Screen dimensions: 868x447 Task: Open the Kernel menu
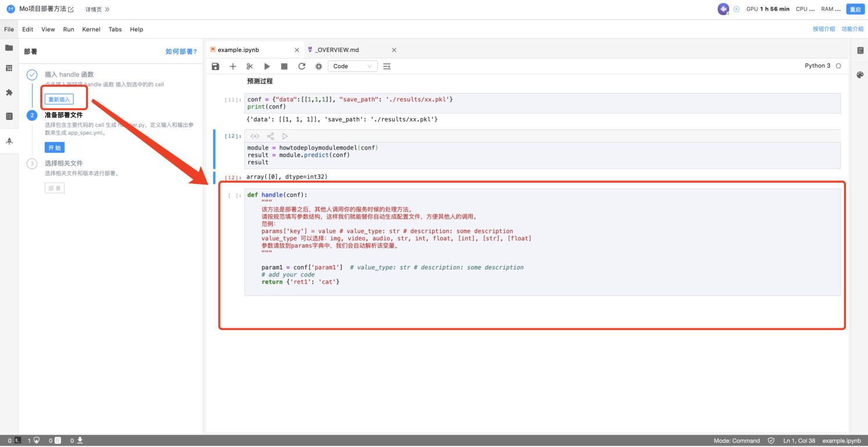[91, 29]
